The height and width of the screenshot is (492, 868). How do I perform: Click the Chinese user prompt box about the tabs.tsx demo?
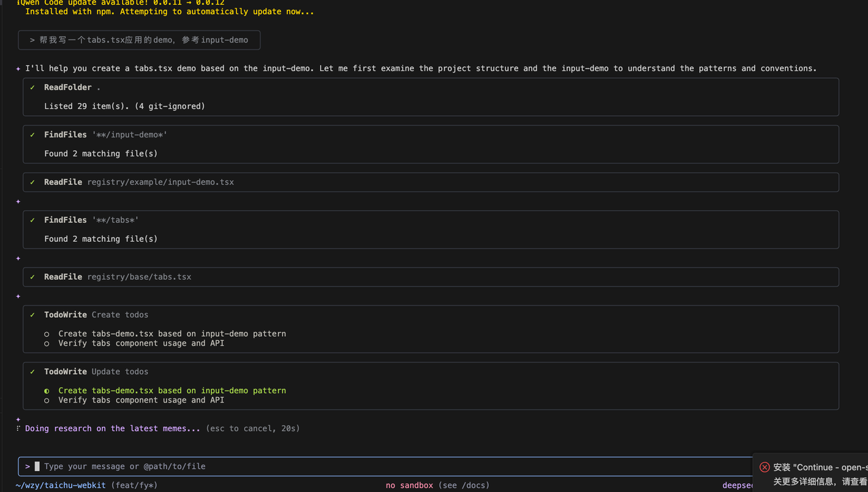click(139, 40)
